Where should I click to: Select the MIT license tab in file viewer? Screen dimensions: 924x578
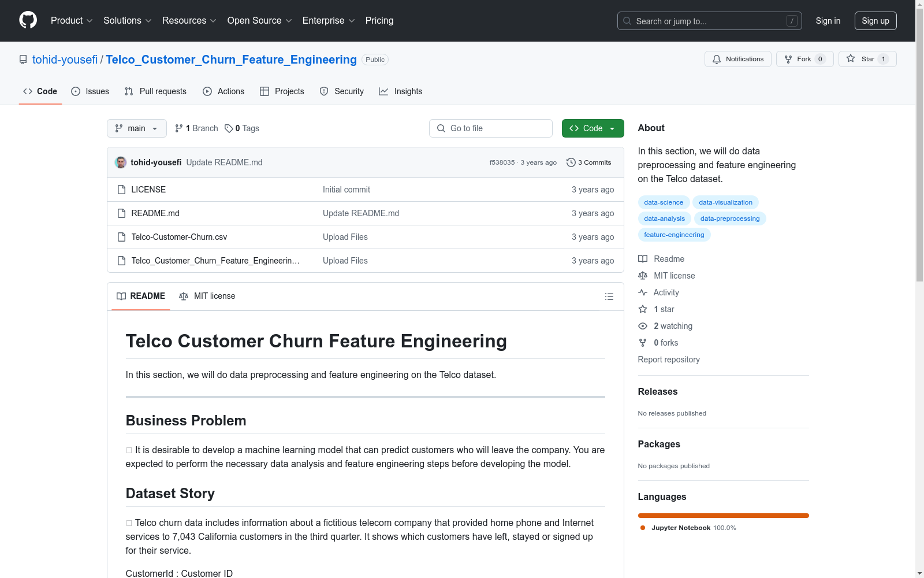207,296
